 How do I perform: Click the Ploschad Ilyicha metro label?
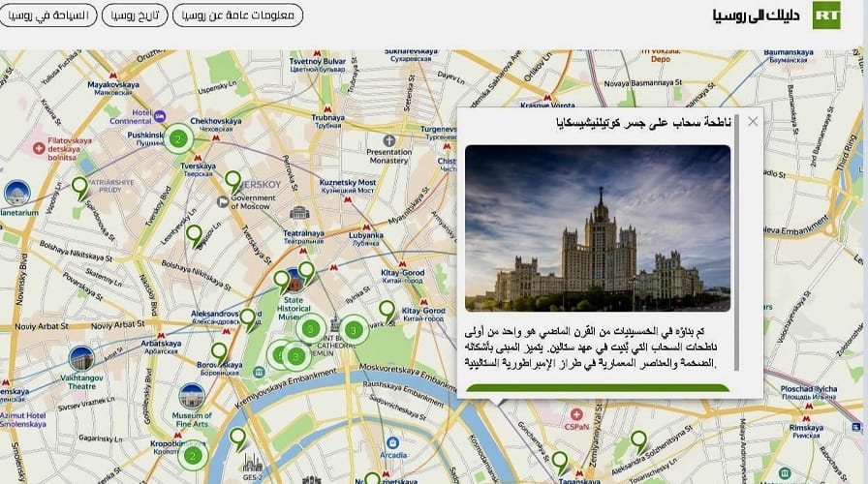(x=809, y=393)
